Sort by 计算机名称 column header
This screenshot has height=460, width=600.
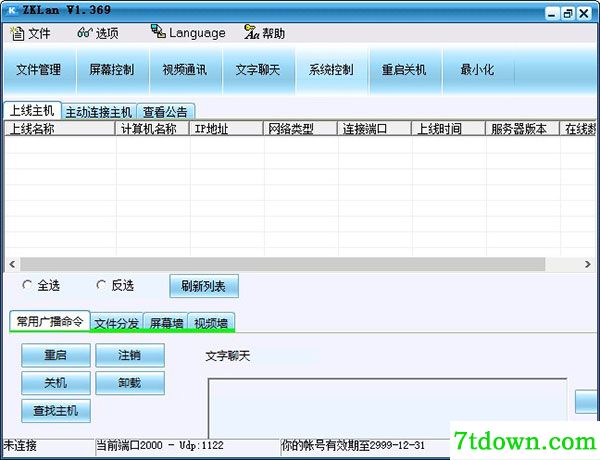[152, 129]
